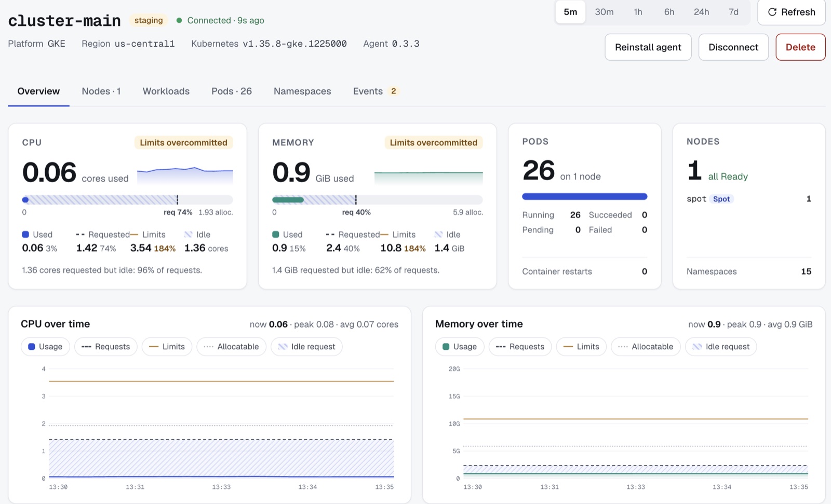Click the Disconnect button
Viewport: 831px width, 504px height.
point(733,47)
